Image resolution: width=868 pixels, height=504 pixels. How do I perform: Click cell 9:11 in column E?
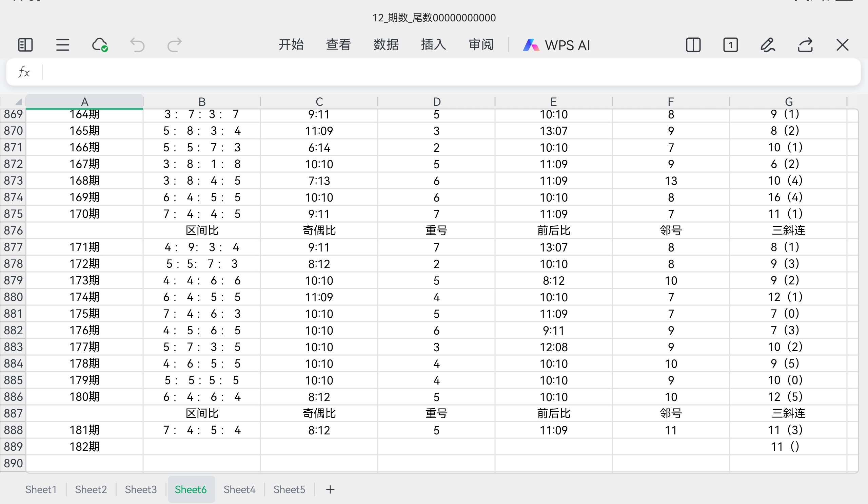point(554,330)
